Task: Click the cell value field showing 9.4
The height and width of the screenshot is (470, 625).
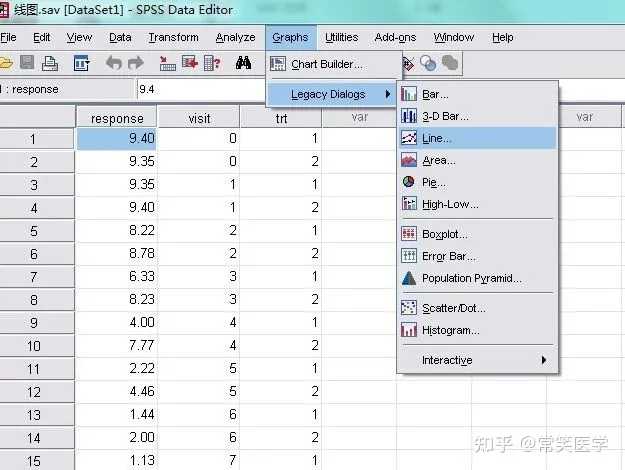Action: [x=201, y=89]
